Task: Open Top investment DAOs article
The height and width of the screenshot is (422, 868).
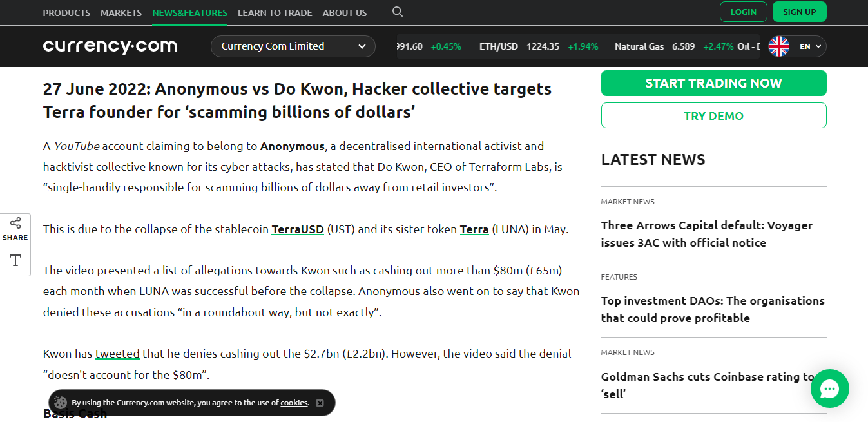Action: coord(713,309)
